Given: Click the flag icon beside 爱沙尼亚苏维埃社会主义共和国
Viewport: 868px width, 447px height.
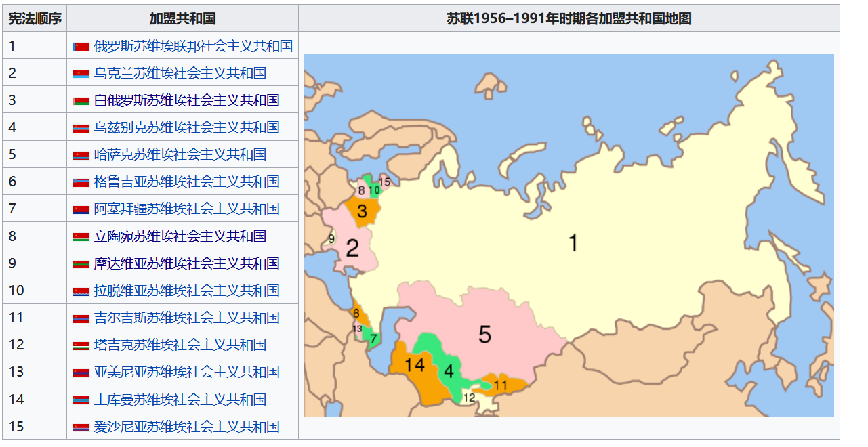Looking at the screenshot, I should pos(81,427).
